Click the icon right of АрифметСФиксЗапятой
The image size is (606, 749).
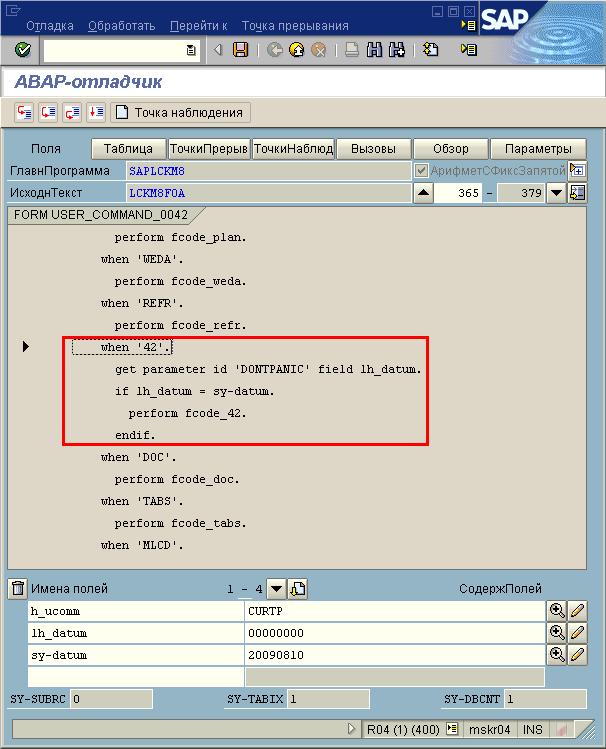(577, 171)
